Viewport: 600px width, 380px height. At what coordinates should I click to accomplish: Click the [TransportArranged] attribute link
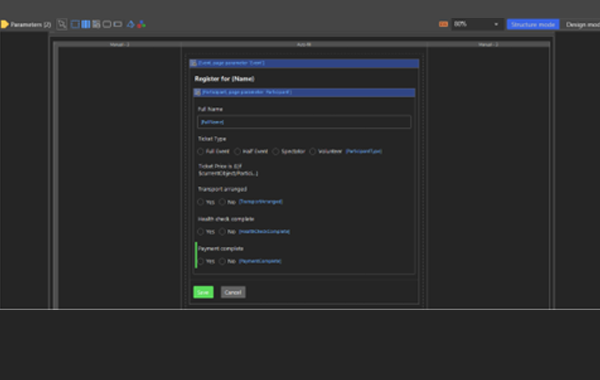coord(261,202)
